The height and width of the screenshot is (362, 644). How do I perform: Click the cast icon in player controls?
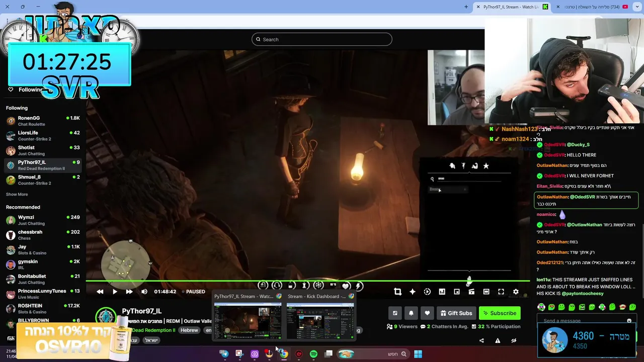click(471, 292)
